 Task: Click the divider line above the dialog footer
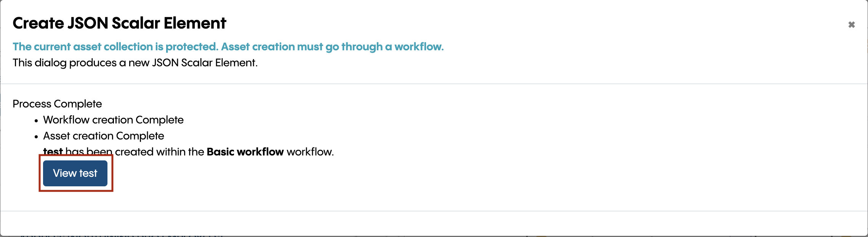(x=434, y=211)
